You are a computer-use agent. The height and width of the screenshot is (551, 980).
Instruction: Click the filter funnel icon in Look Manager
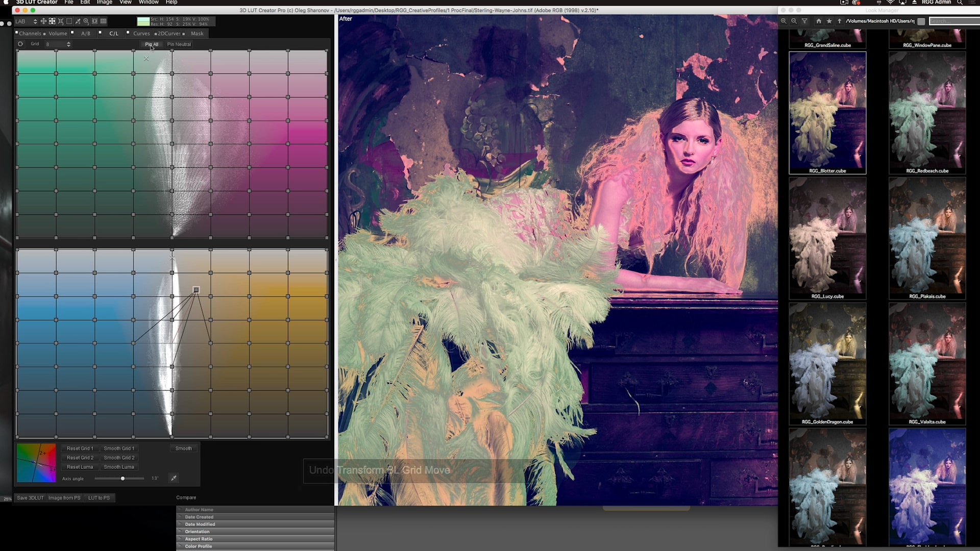coord(804,21)
